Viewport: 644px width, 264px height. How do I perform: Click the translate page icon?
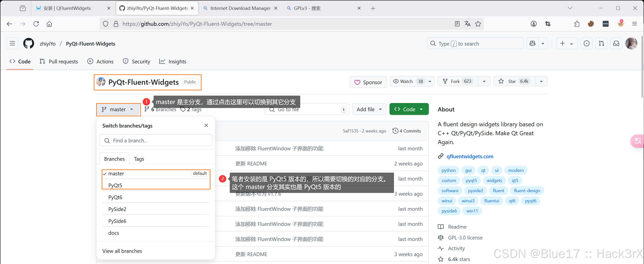point(467,24)
